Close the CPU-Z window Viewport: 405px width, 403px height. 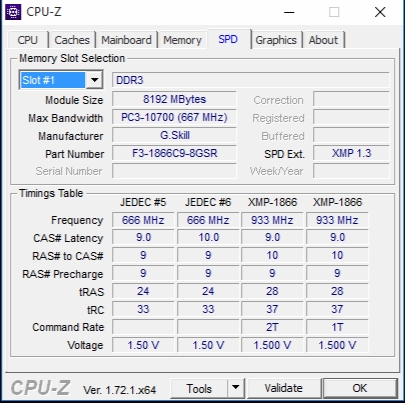coord(380,12)
